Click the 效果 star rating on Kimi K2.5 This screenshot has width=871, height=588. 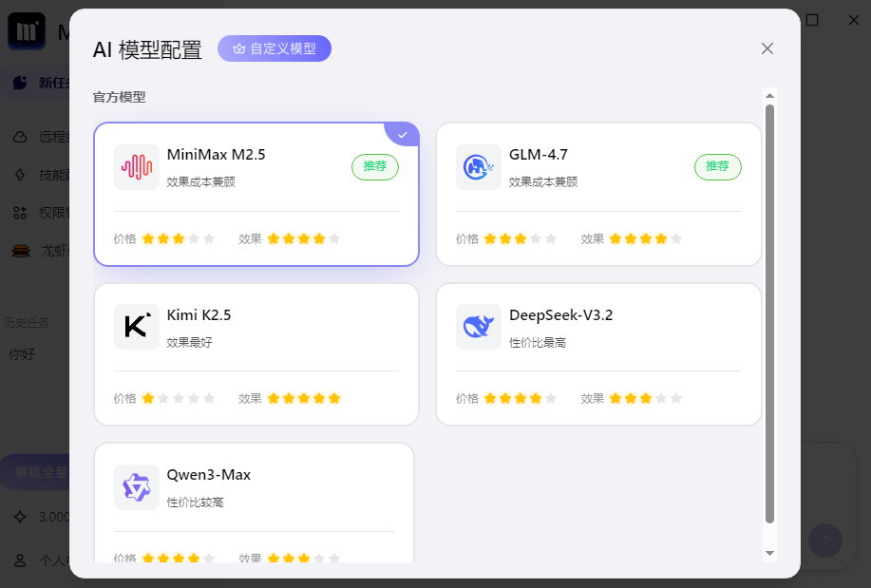pos(303,398)
